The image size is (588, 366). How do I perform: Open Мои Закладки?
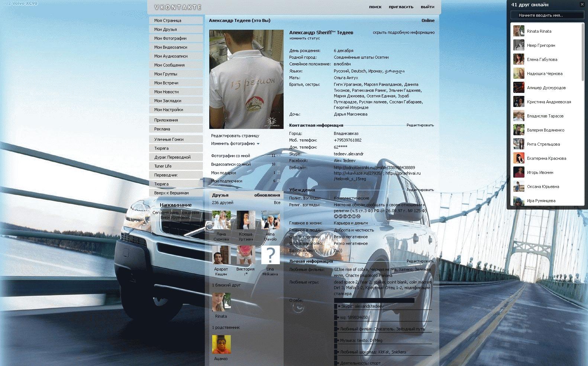pyautogui.click(x=176, y=101)
